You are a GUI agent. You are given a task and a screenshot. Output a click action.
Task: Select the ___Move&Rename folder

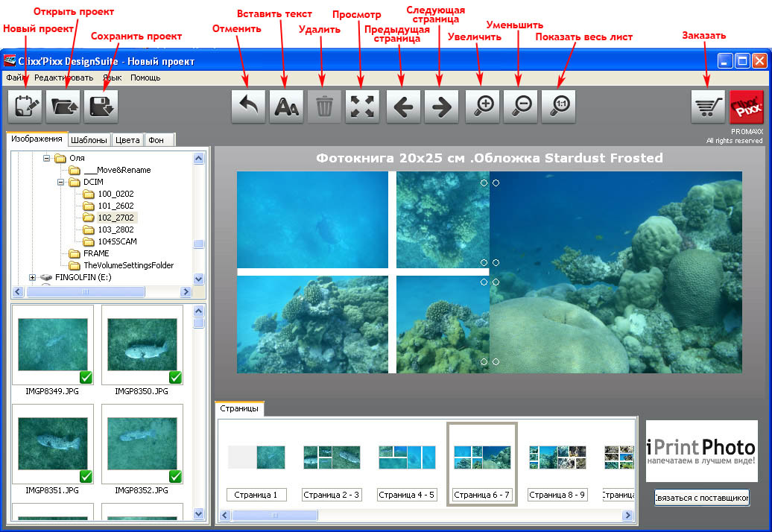(x=117, y=171)
